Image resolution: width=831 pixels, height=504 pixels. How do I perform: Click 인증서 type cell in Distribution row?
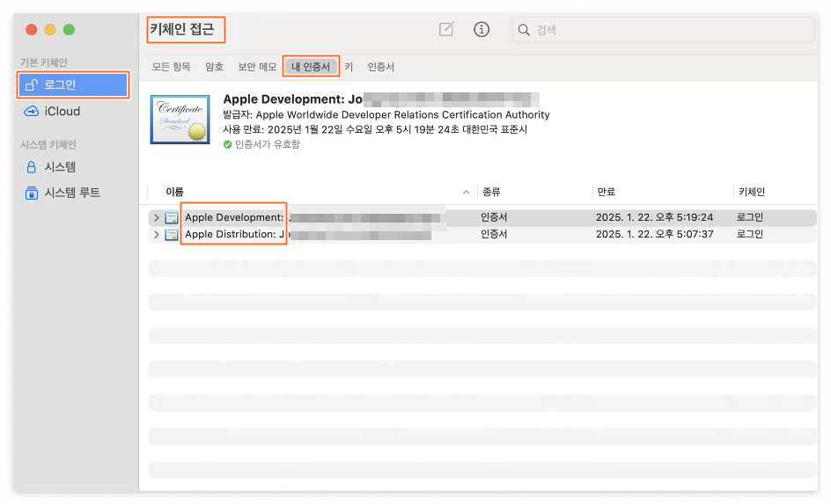pos(494,234)
